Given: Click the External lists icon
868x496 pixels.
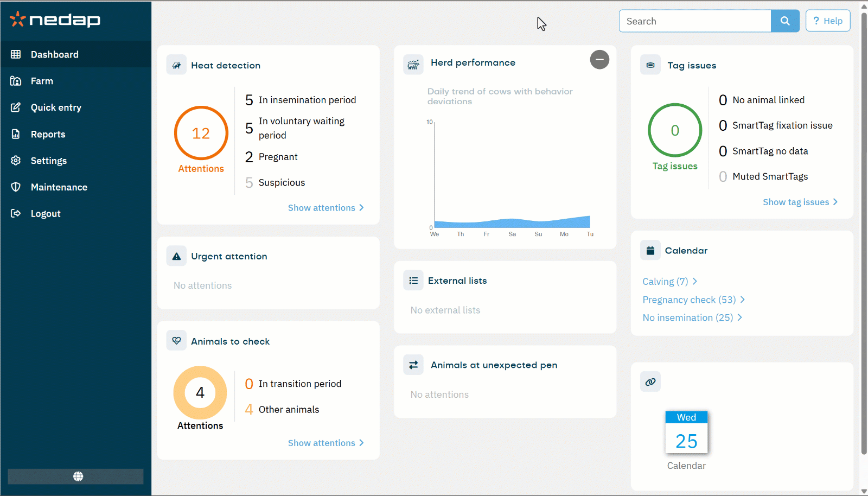Looking at the screenshot, I should click(413, 281).
